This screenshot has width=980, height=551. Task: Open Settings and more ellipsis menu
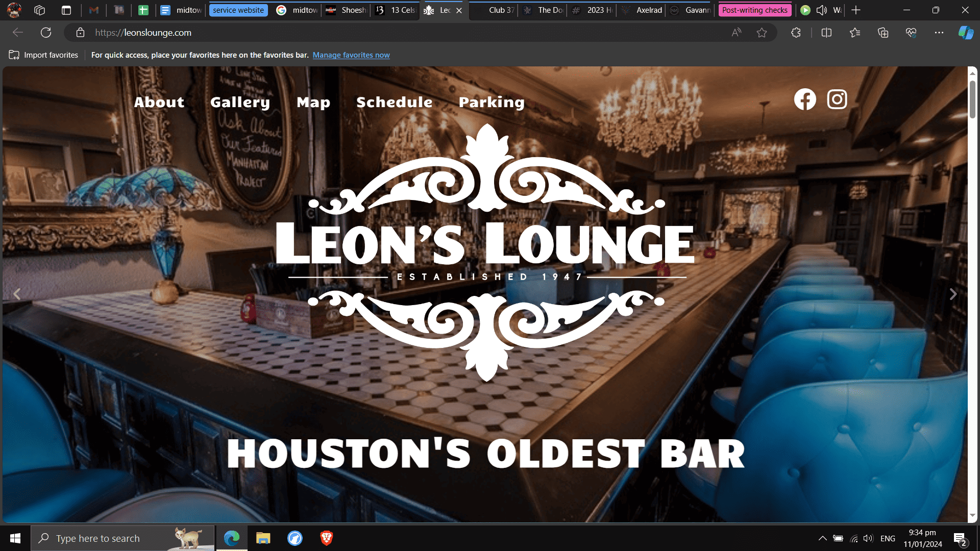point(939,33)
